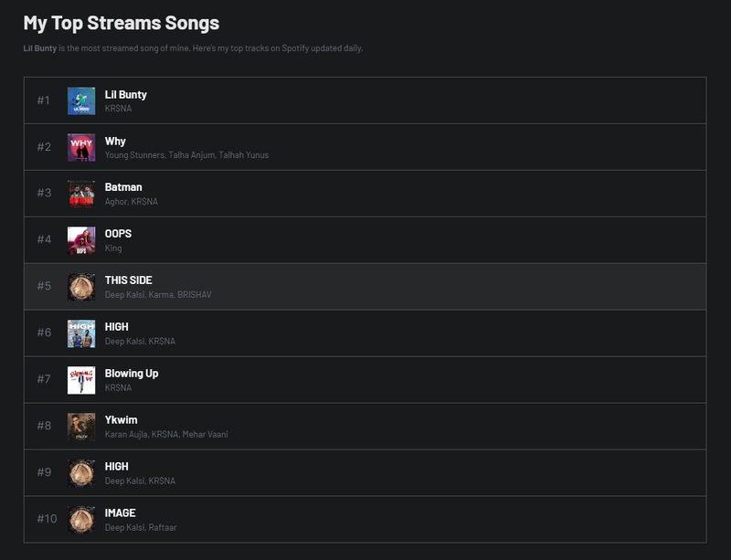Image resolution: width=731 pixels, height=560 pixels.
Task: Click the Ykwim cover art thumbnail
Action: [81, 427]
